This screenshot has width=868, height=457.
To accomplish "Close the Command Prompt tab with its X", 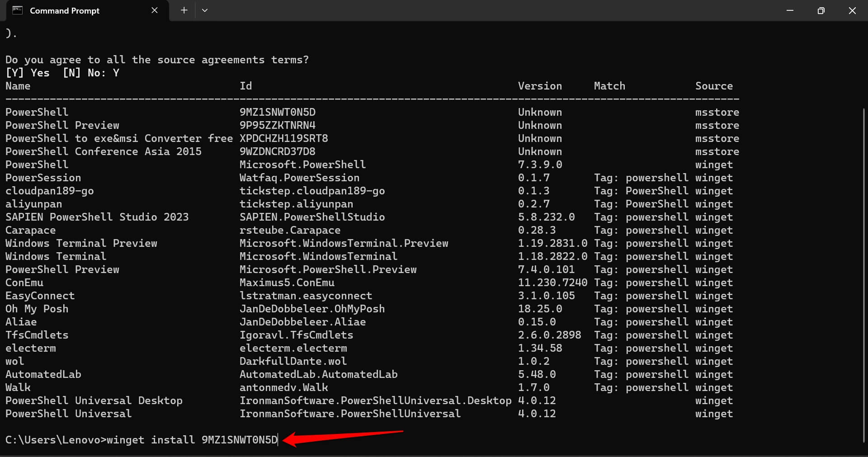I will [x=154, y=10].
